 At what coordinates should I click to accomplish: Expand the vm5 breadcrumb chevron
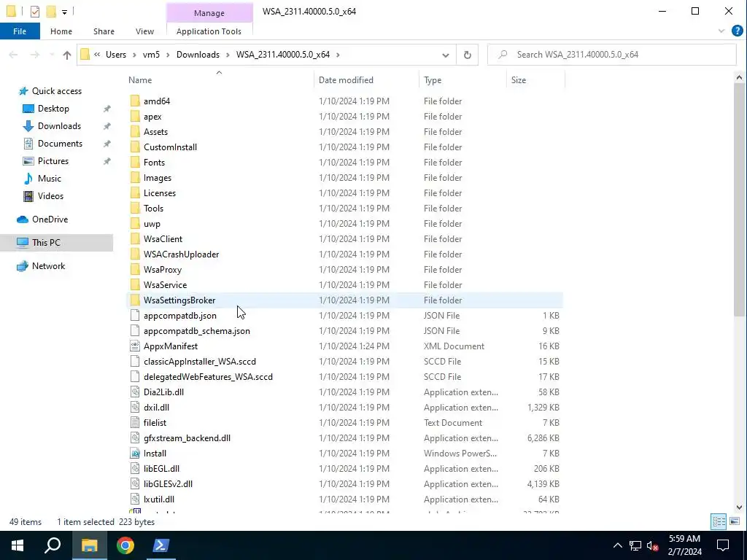[168, 55]
